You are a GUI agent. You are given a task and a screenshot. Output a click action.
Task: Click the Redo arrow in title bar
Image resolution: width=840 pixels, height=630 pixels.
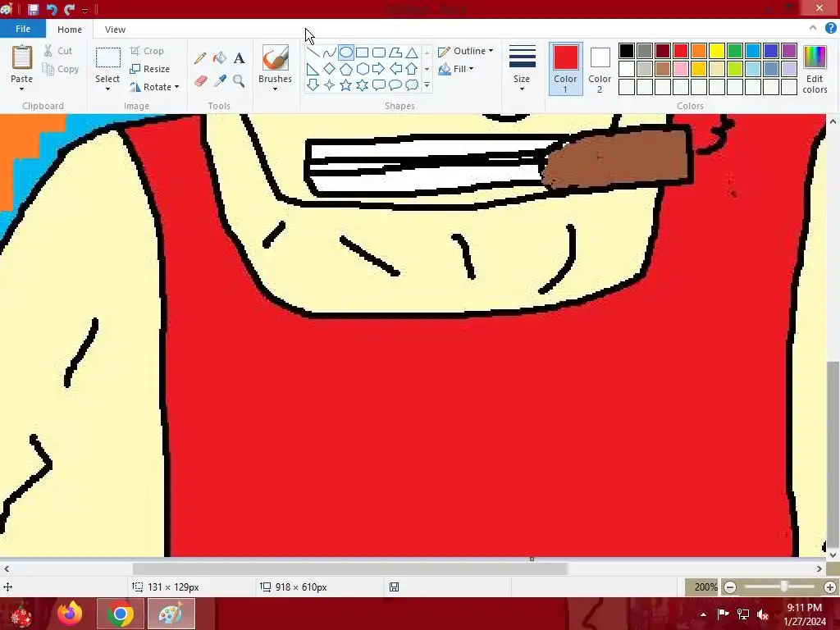(x=70, y=9)
